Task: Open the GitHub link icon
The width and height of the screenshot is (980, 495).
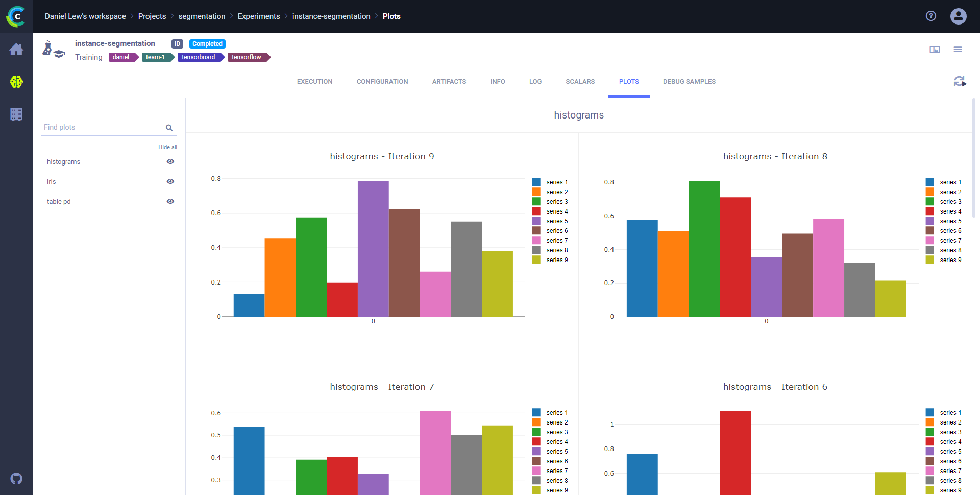Action: pos(16,479)
